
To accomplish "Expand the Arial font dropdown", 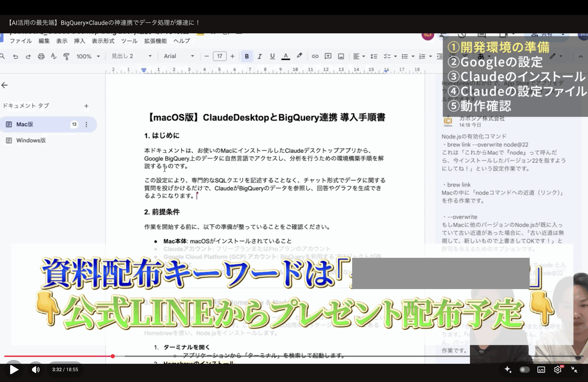I will [179, 56].
